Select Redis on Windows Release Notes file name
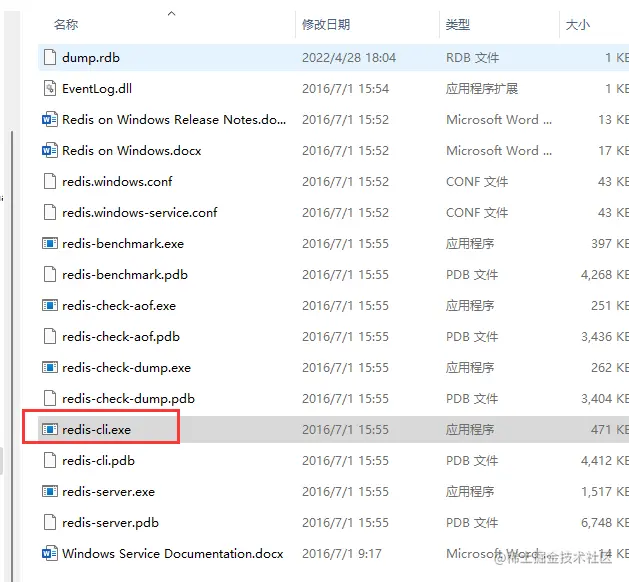The height and width of the screenshot is (582, 629). click(x=174, y=120)
